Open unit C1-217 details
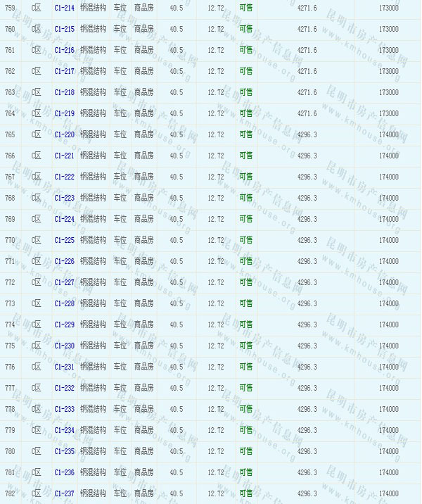Screen dimensions: 422x504 point(64,71)
